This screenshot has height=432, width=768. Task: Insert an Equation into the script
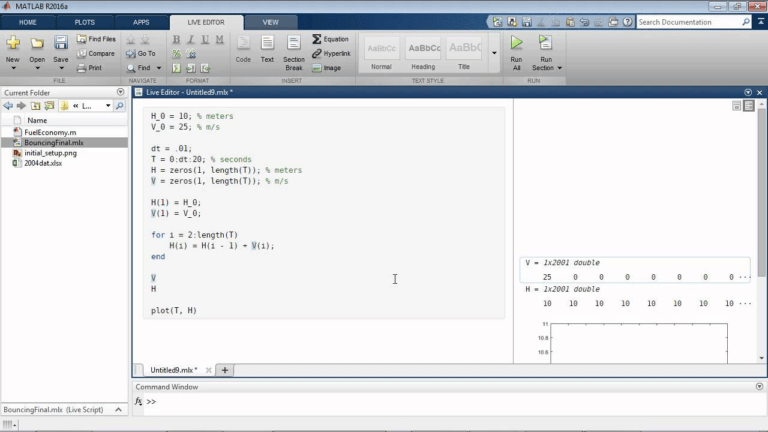[329, 39]
